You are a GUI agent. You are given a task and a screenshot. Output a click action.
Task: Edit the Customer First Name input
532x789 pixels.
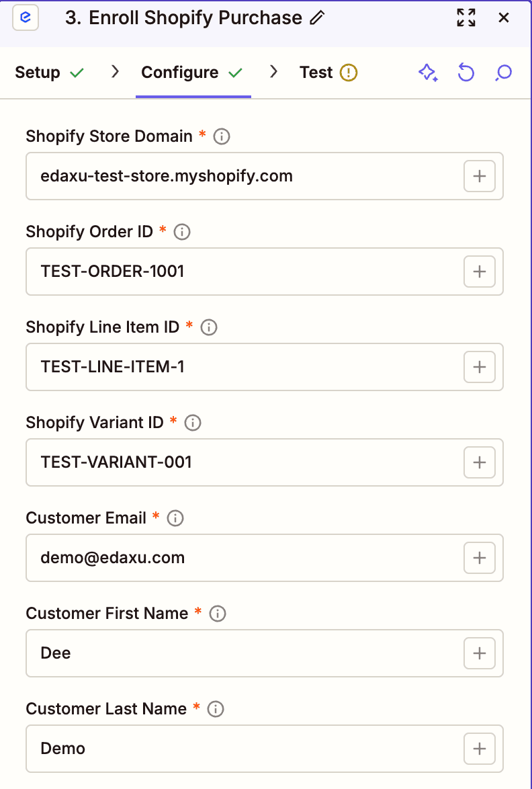(265, 653)
